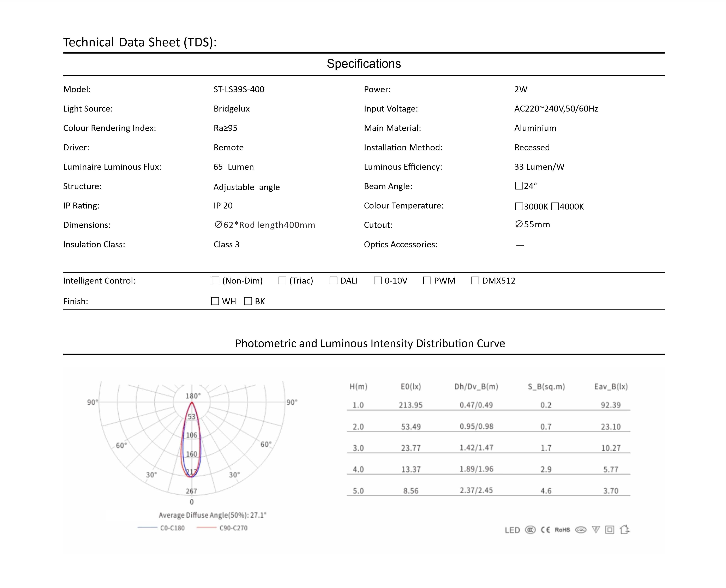Click the F triangle flammability symbol
Viewport: 726px width, 588px height.
596,530
